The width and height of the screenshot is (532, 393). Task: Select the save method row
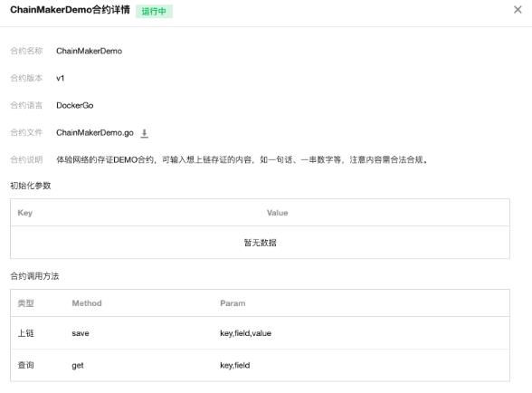coord(260,333)
